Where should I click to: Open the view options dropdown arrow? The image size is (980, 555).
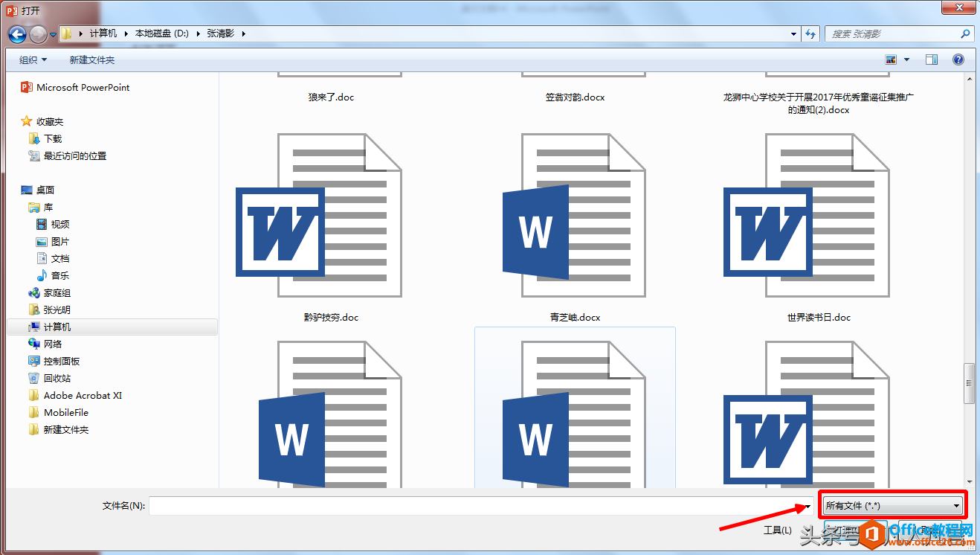pos(906,60)
